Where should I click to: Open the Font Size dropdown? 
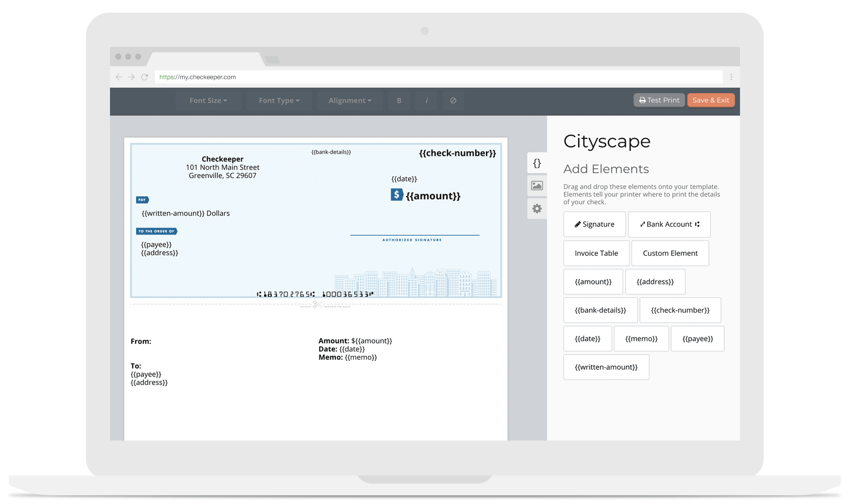pos(208,100)
